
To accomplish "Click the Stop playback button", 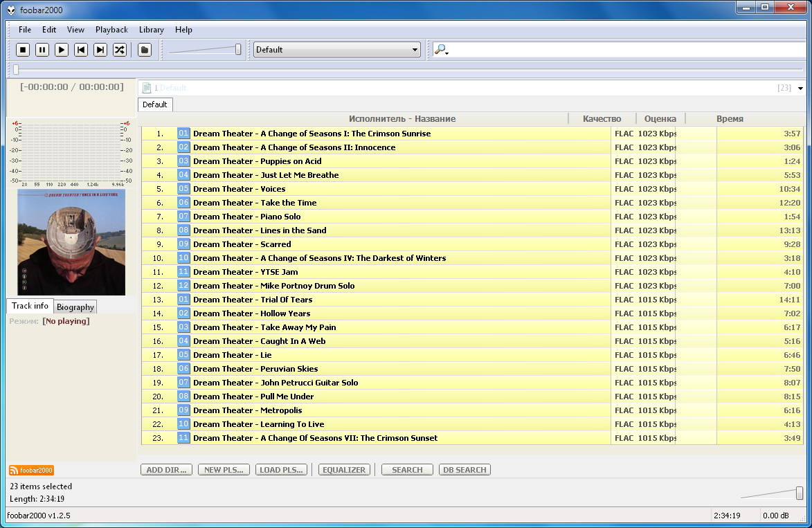I will click(x=23, y=50).
